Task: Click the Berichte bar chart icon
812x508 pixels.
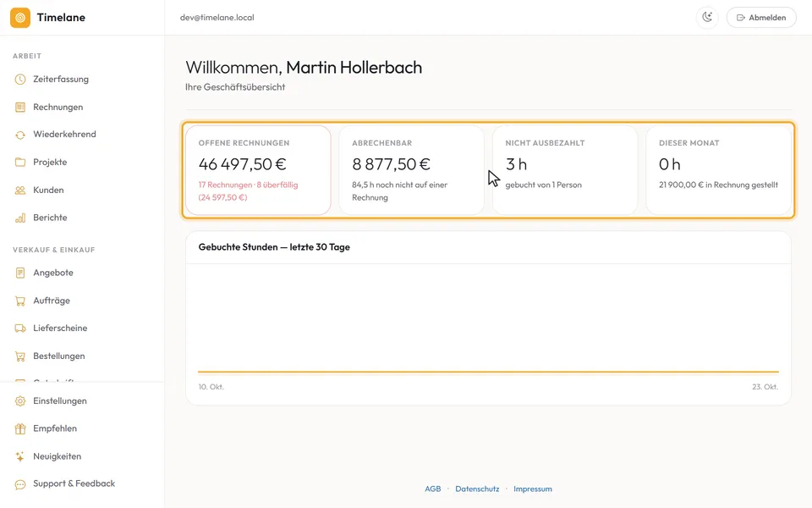Action: [x=20, y=218]
